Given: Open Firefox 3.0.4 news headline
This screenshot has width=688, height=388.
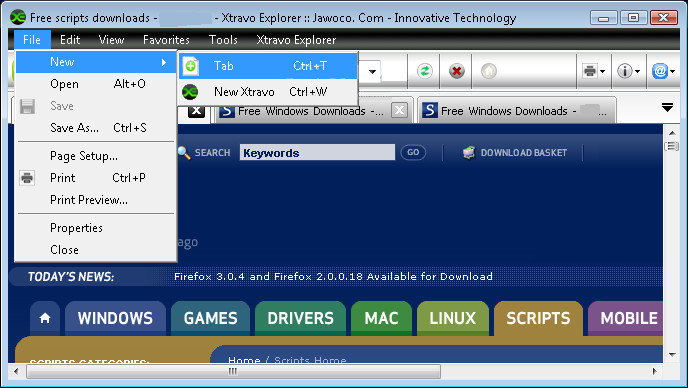Looking at the screenshot, I should 333,277.
